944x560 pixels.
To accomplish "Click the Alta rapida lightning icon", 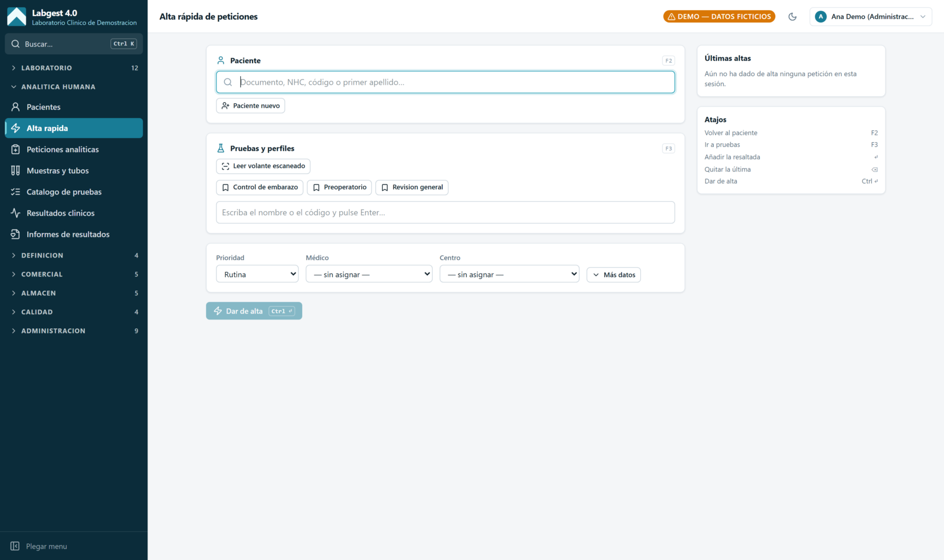I will 16,128.
